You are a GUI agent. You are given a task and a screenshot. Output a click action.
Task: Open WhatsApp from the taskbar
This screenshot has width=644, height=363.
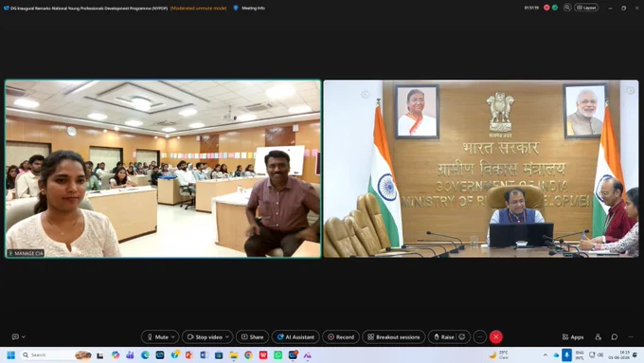(x=277, y=354)
